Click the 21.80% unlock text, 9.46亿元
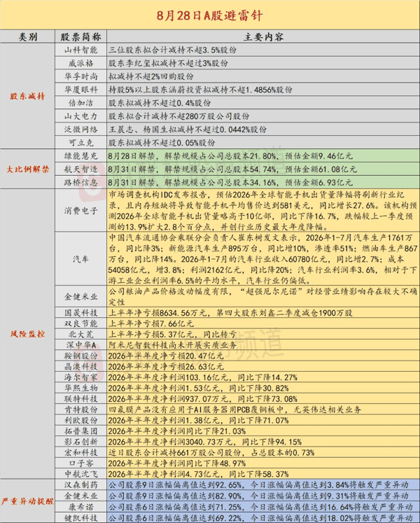Image resolution: width=420 pixels, height=523 pixels. click(x=230, y=155)
